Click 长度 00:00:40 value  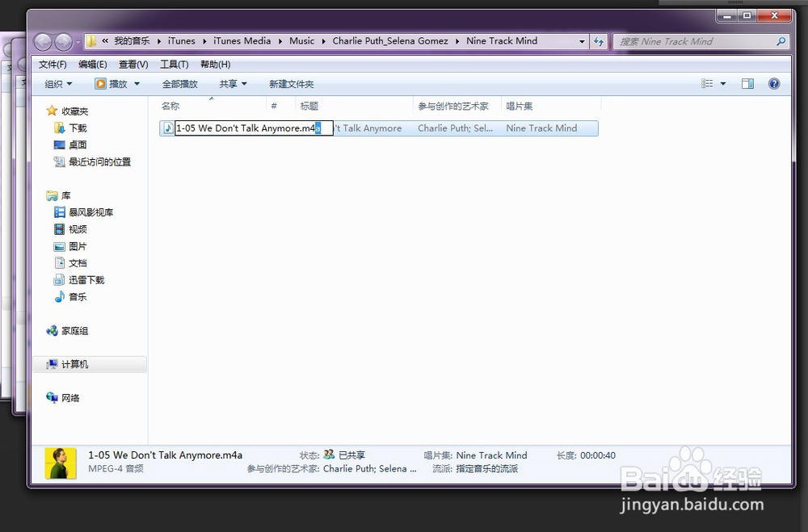tap(598, 455)
